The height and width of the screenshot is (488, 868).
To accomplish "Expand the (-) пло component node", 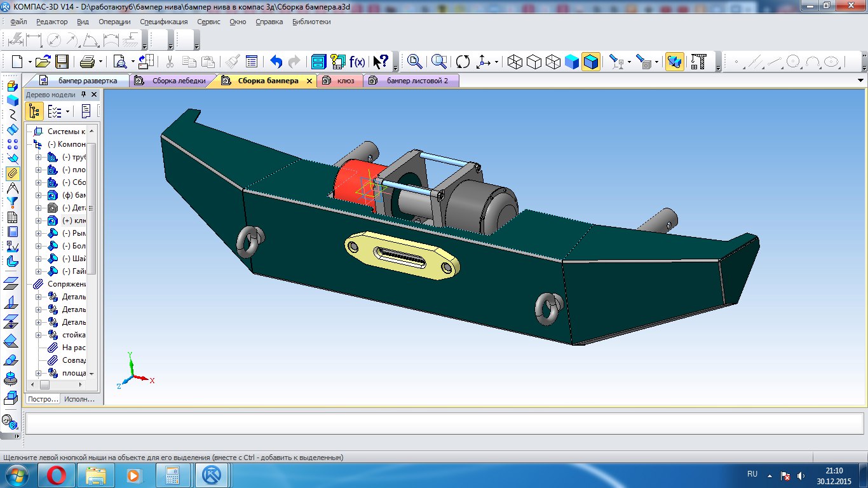I will pos(37,170).
